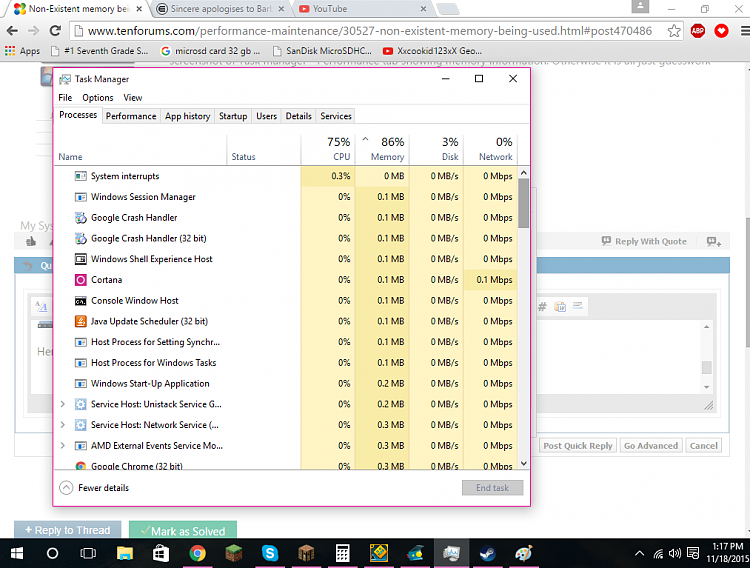Screen dimensions: 750x568
Task: Open the Windows Start menu
Action: pos(17,554)
